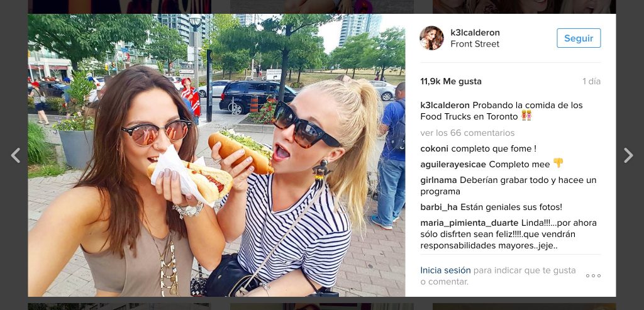Screen dimensions: 644x310
Task: Advance to next photo with right arrow
Action: click(x=628, y=155)
